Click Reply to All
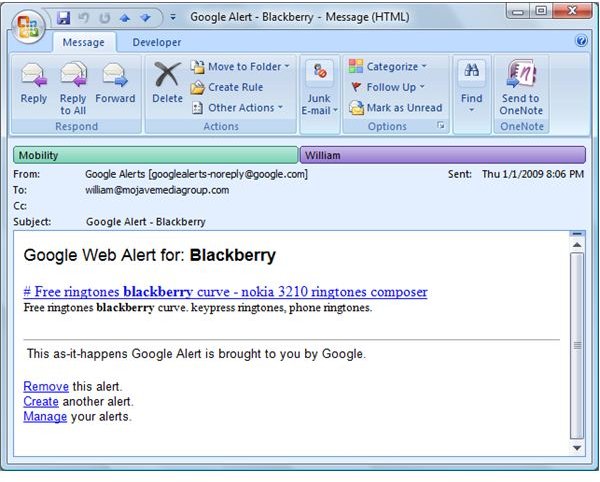Viewport: 600px width, 482px height. [73, 88]
